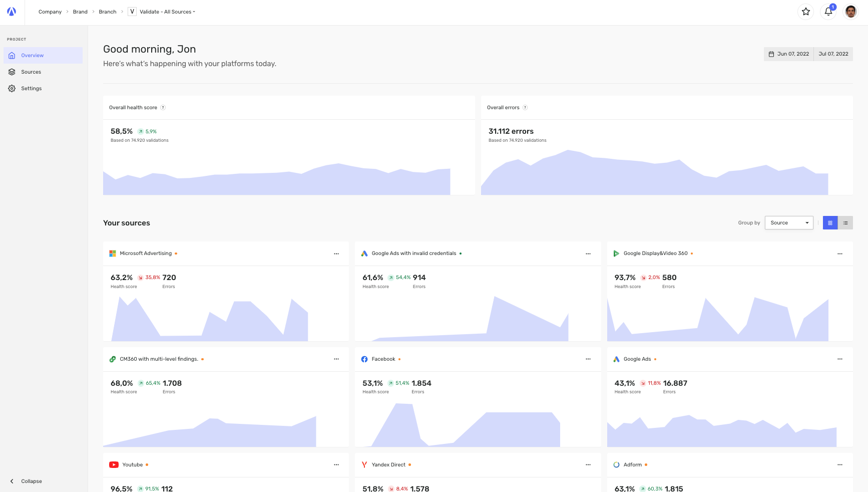Click the app logo in top-left
868x492 pixels.
(x=12, y=12)
